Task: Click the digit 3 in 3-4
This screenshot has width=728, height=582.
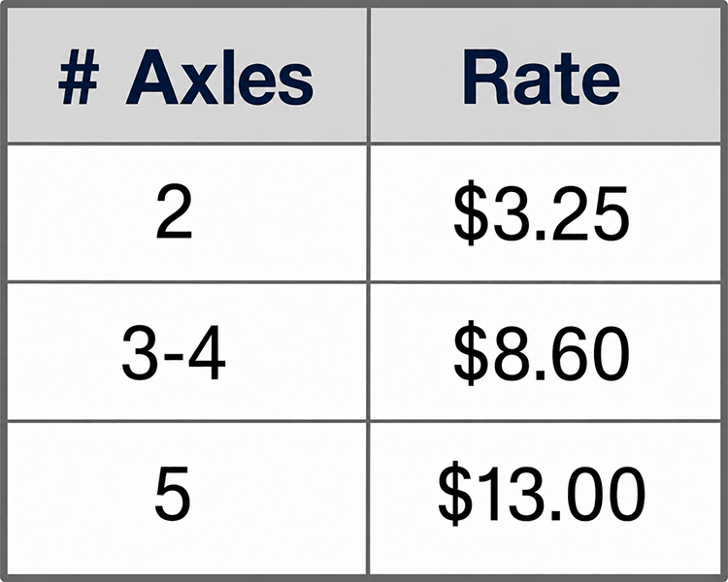Action: (x=139, y=353)
